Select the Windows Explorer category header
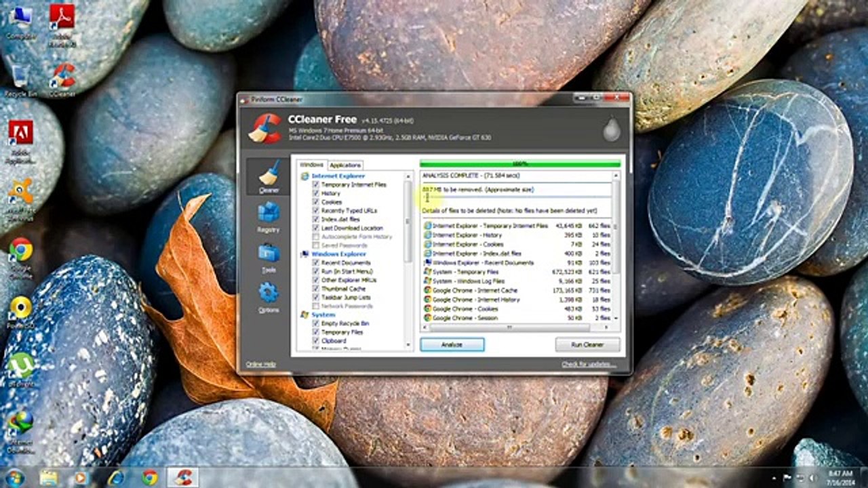The width and height of the screenshot is (868, 488). (x=338, y=254)
